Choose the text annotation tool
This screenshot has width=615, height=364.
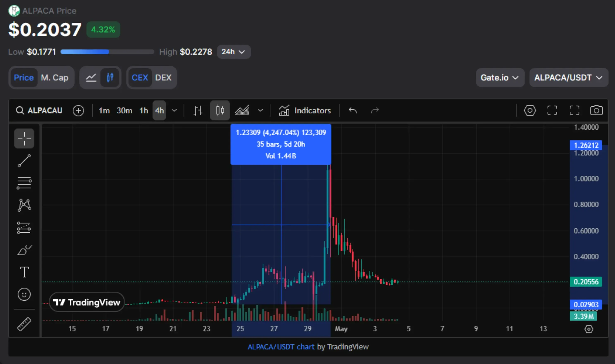tap(24, 272)
